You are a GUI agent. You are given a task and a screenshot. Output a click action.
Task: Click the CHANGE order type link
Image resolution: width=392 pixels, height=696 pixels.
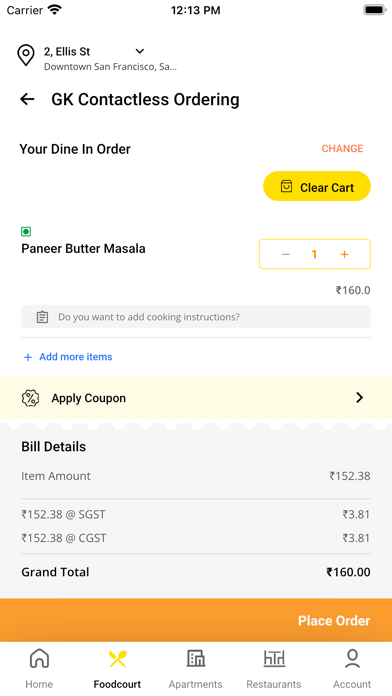click(x=342, y=149)
